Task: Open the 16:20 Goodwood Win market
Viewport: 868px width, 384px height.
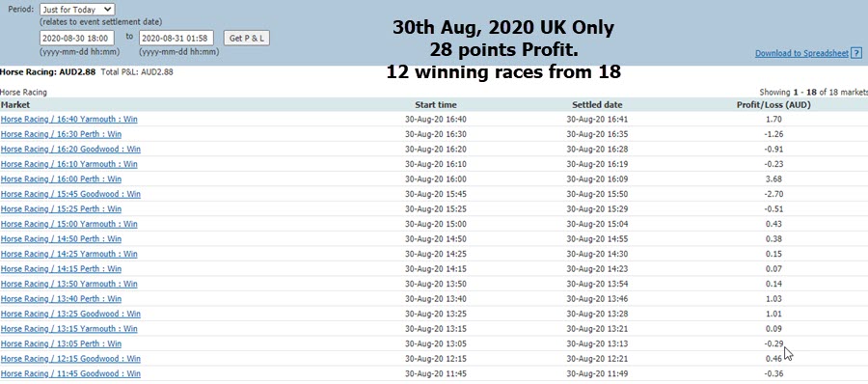Action: tap(70, 149)
